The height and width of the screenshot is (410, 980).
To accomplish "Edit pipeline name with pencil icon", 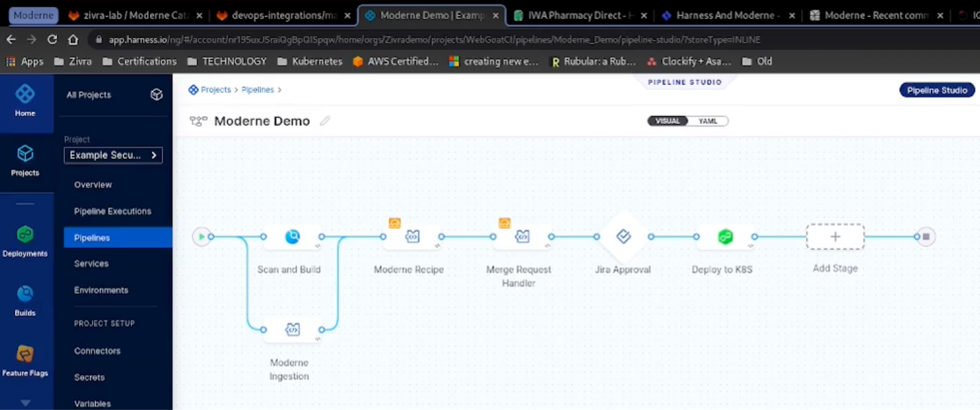I will point(325,121).
